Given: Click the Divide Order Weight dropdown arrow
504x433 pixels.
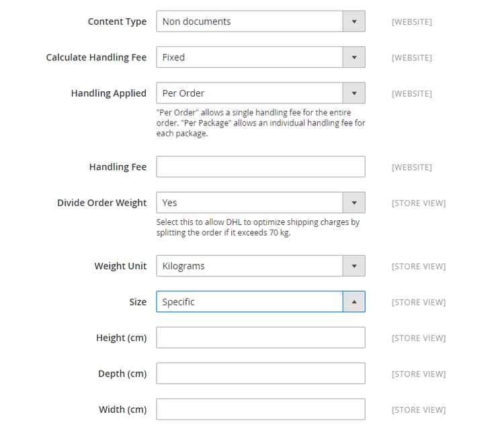Looking at the screenshot, I should click(354, 203).
